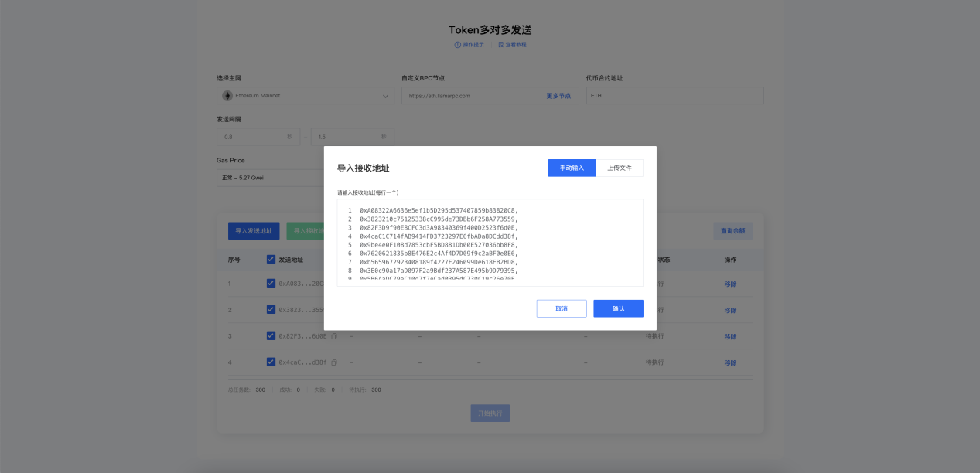Remove row 3 via 移除 link
The height and width of the screenshot is (473, 980).
pos(730,336)
